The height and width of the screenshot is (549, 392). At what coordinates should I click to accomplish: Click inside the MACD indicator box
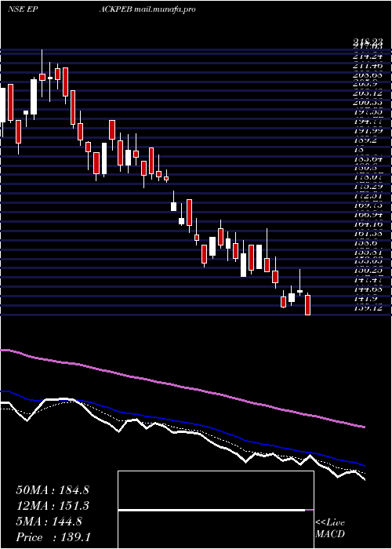click(x=216, y=510)
